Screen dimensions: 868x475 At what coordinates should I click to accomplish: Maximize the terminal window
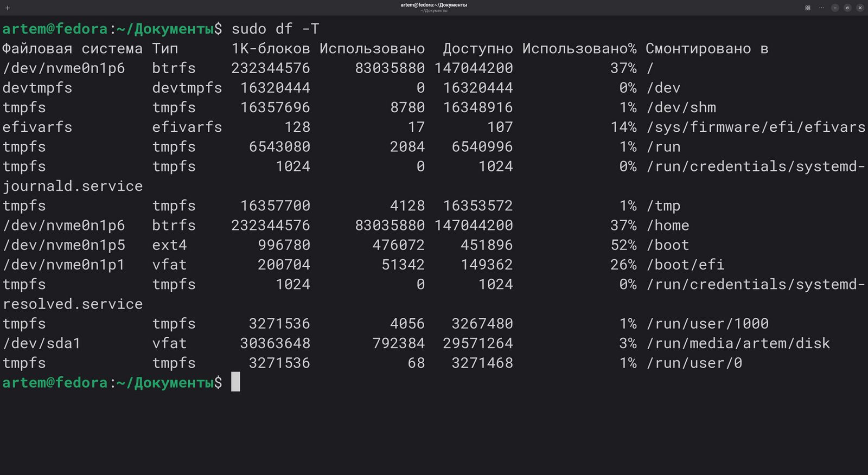(847, 8)
